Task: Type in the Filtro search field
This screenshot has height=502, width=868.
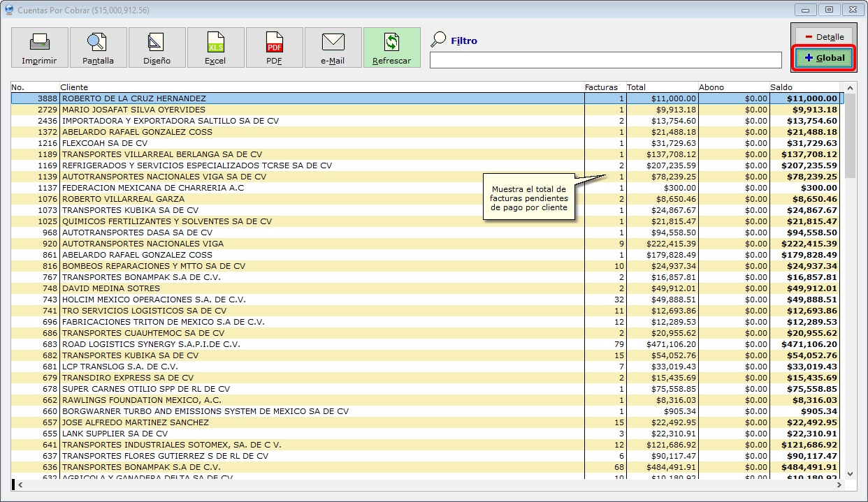Action: (605, 60)
